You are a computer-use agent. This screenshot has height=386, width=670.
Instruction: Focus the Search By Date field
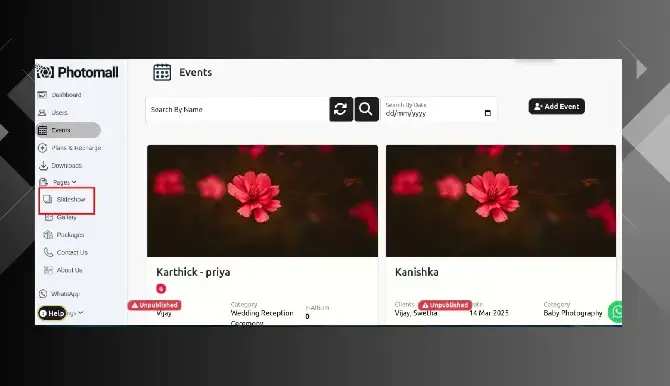click(439, 109)
